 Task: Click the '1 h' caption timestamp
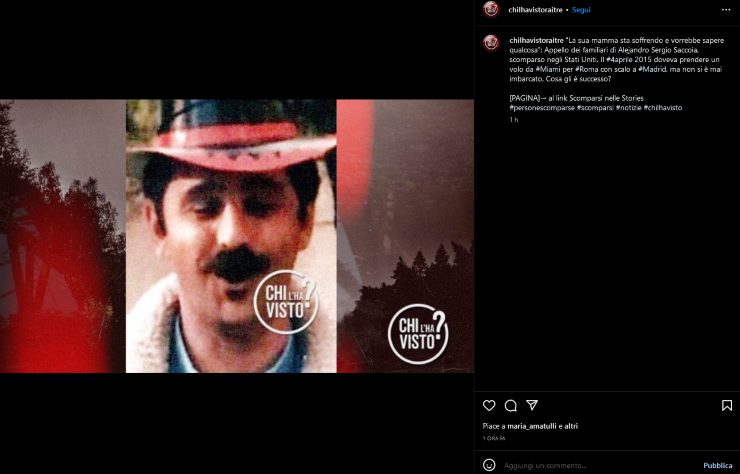click(513, 120)
